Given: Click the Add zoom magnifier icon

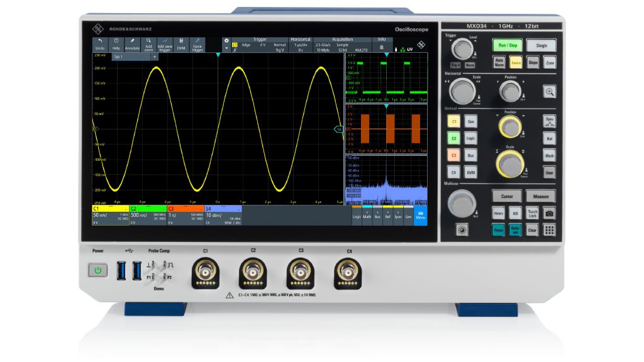Looking at the screenshot, I should (148, 43).
